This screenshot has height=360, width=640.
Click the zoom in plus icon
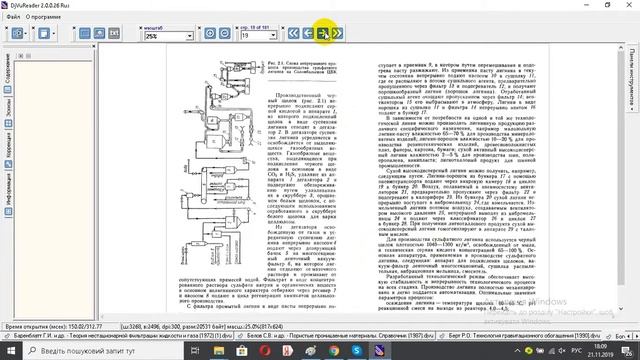pos(210,33)
